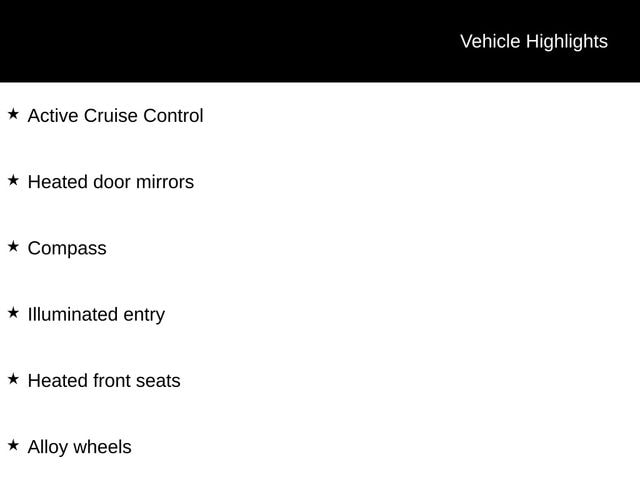Select the star bullet next to Illuminated entry
Viewport: 640px width, 480px height.
tap(13, 312)
